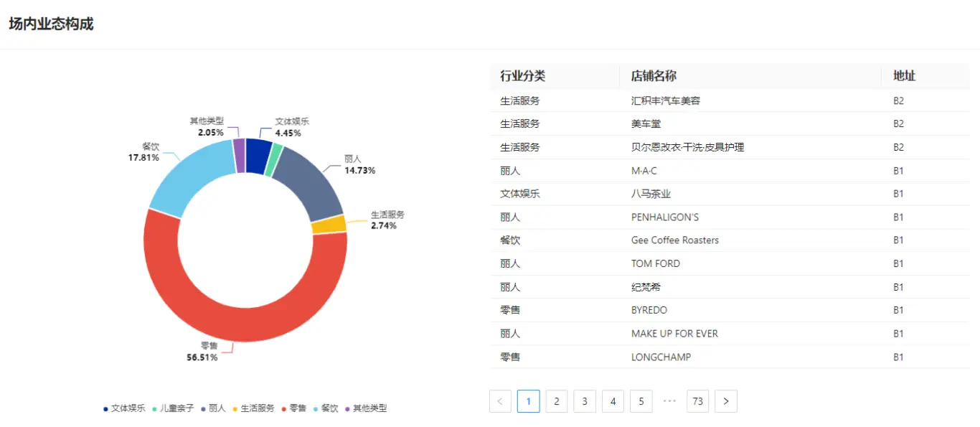The width and height of the screenshot is (980, 427).
Task: Select the MAKE UP FOR EVER row
Action: click(x=730, y=334)
